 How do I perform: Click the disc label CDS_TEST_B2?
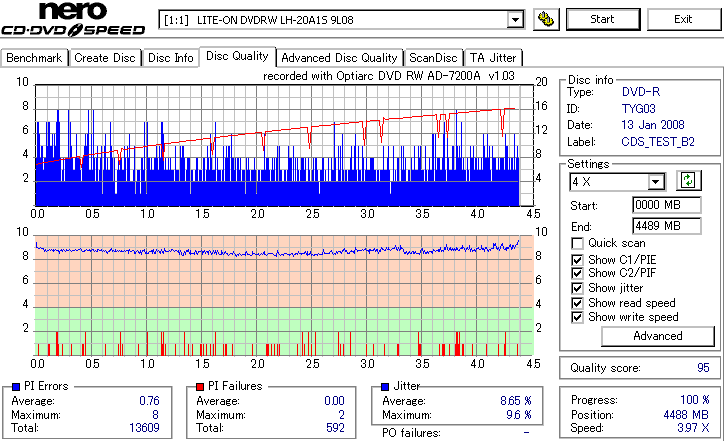point(658,142)
